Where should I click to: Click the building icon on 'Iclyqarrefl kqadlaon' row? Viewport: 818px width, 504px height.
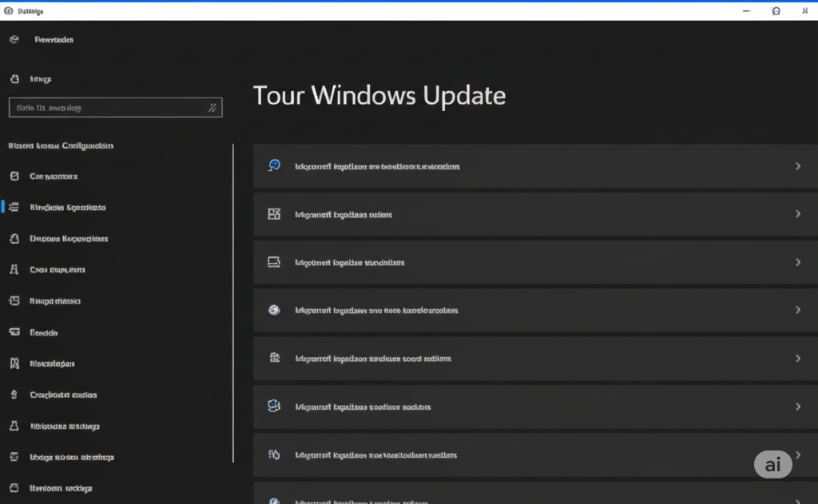click(x=275, y=358)
